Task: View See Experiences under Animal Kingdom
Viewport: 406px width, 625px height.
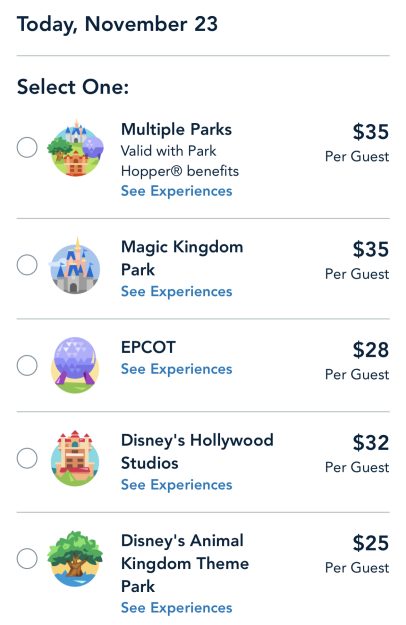Action: coord(177,608)
